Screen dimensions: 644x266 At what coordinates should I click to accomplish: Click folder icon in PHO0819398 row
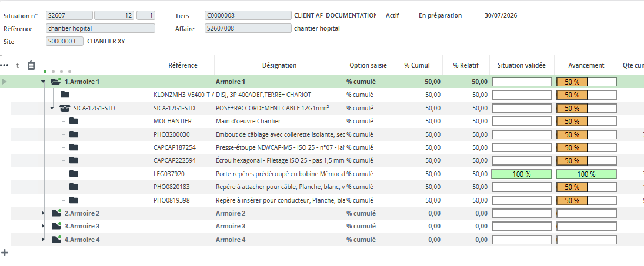[74, 200]
